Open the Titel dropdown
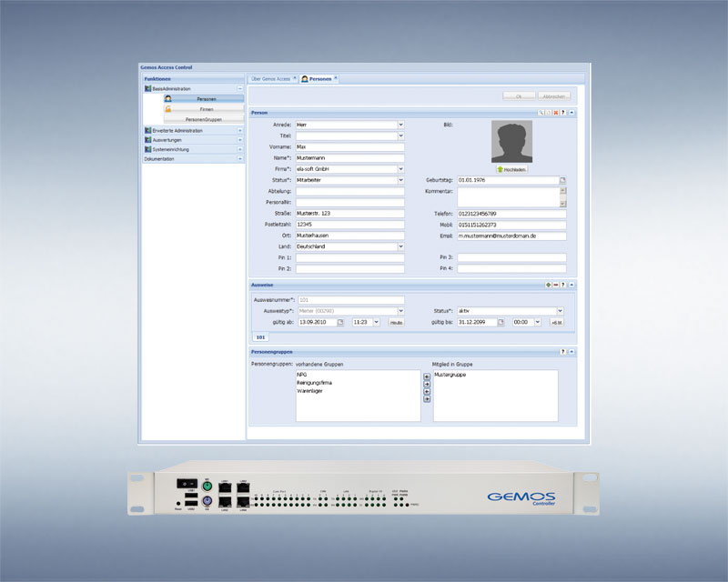Image resolution: width=728 pixels, height=582 pixels. [400, 136]
